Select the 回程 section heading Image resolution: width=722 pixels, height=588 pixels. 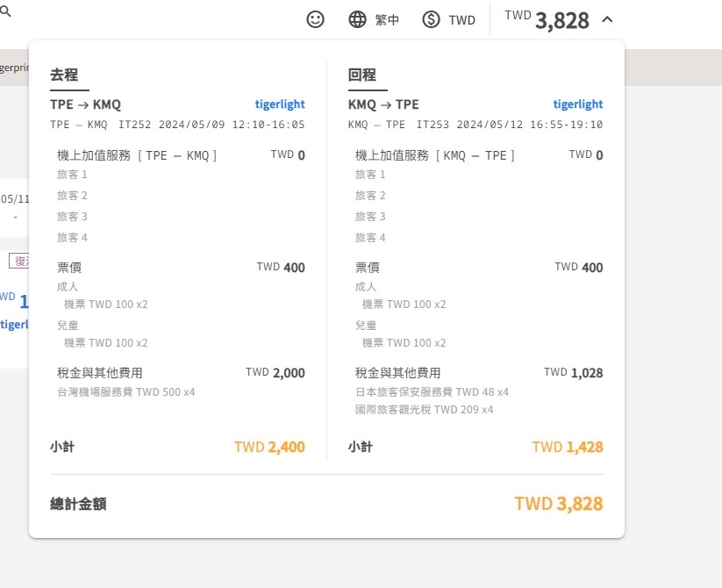[x=362, y=75]
